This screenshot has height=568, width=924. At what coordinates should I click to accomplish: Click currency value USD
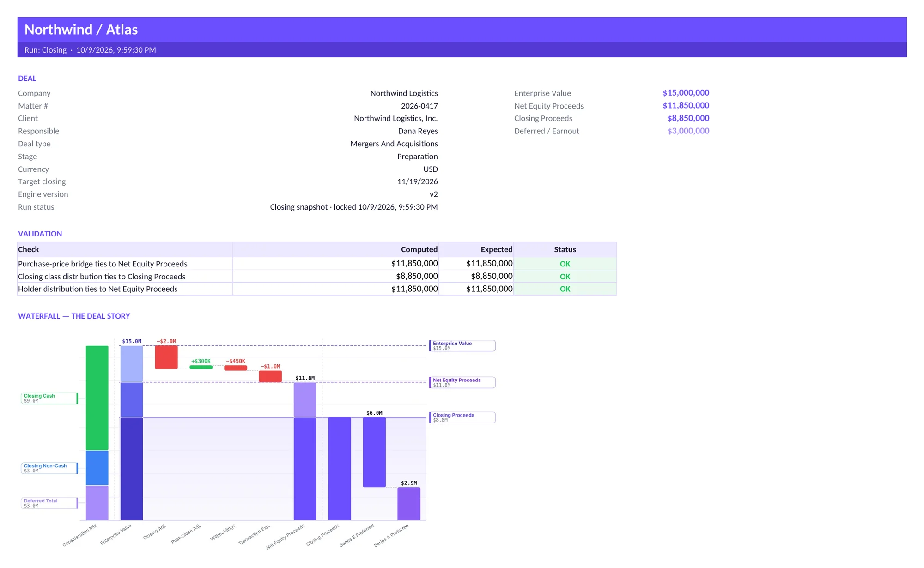point(430,169)
